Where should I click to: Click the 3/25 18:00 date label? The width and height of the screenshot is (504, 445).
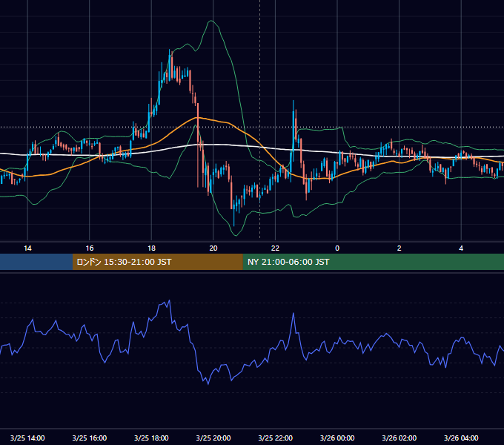click(x=151, y=438)
